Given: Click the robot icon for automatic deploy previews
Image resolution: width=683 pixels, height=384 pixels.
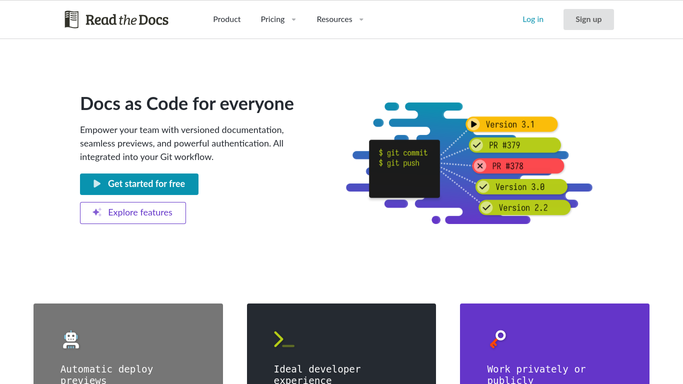Looking at the screenshot, I should click(x=71, y=340).
